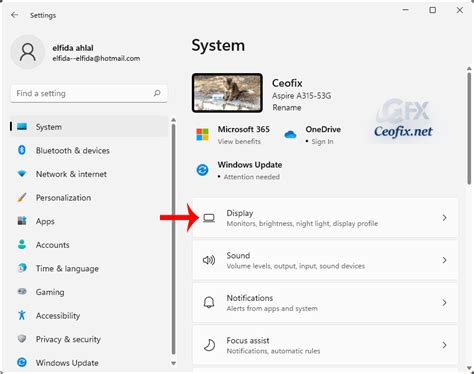Go to Personalization settings
This screenshot has width=474, height=374.
point(89,197)
